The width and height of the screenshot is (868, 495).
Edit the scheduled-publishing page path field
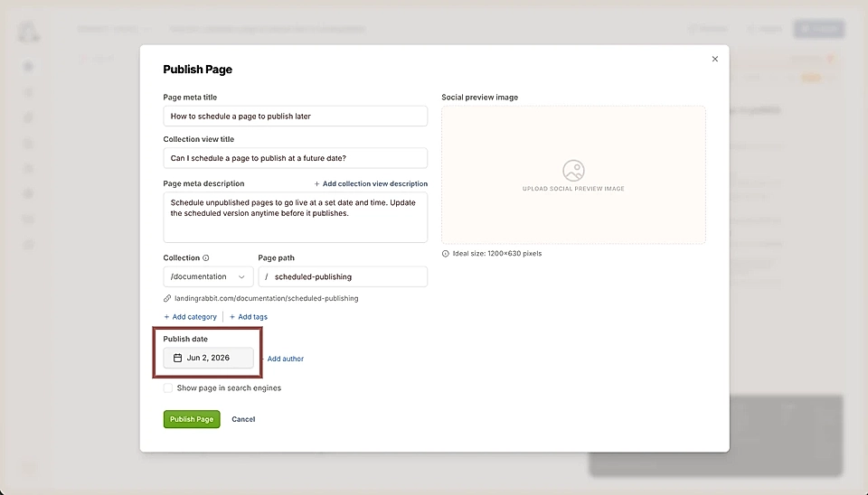[x=343, y=276]
